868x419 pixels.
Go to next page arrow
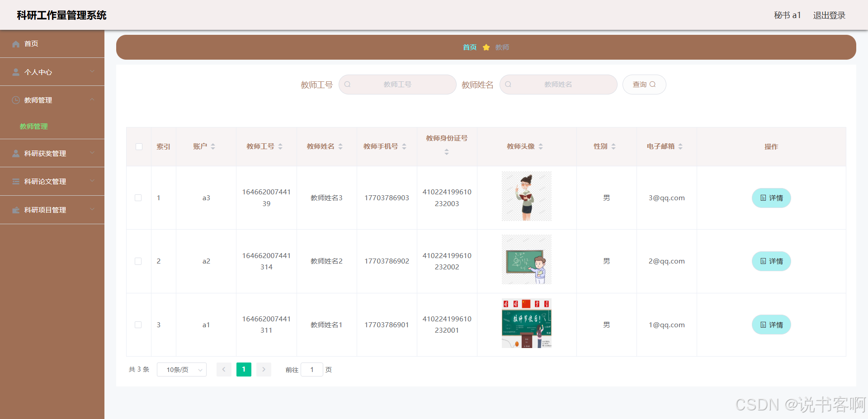click(x=264, y=370)
